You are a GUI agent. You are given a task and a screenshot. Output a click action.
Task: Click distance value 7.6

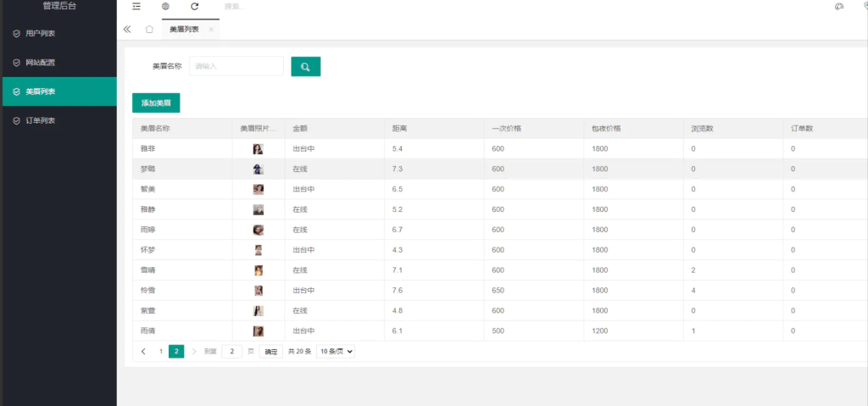(397, 290)
